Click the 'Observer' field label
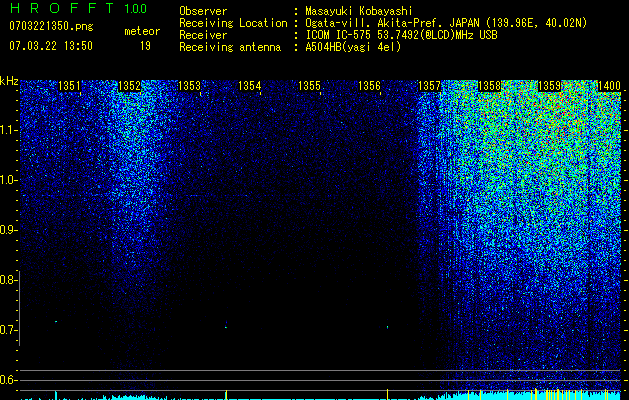629x400 pixels. click(x=203, y=11)
